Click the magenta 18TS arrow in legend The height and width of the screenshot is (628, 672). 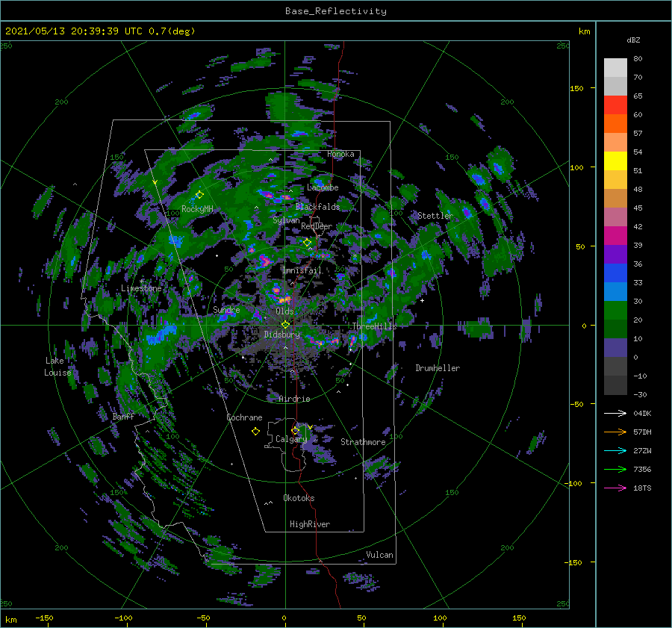(x=615, y=488)
